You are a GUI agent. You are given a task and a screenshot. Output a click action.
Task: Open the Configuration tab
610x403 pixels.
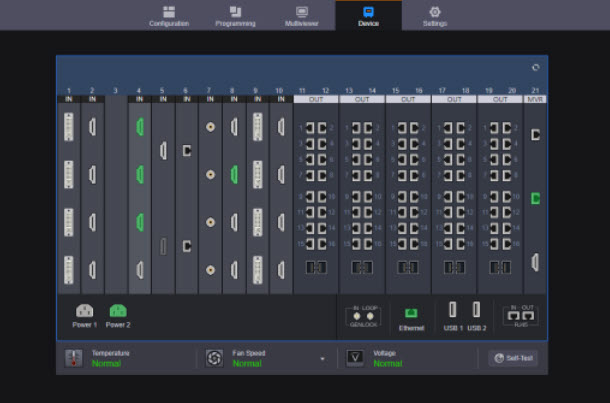point(168,15)
